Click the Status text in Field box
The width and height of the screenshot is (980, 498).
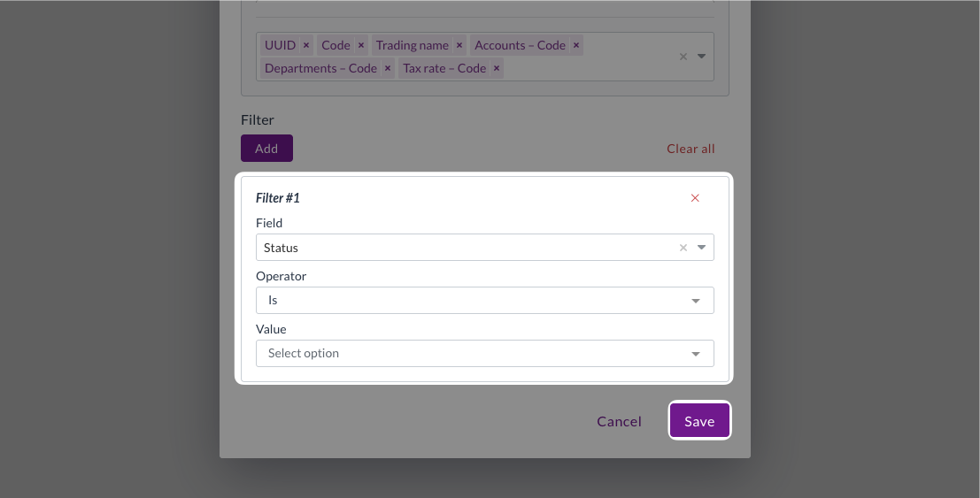coord(282,248)
